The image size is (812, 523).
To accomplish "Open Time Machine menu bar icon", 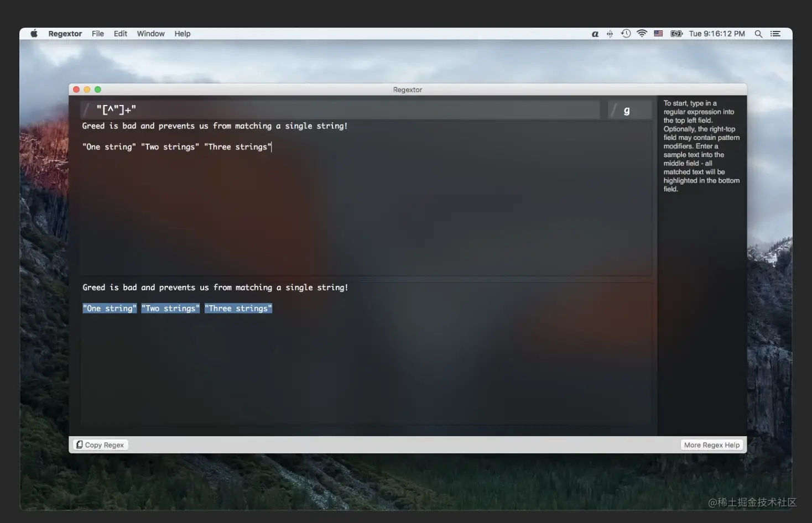I will (x=626, y=34).
